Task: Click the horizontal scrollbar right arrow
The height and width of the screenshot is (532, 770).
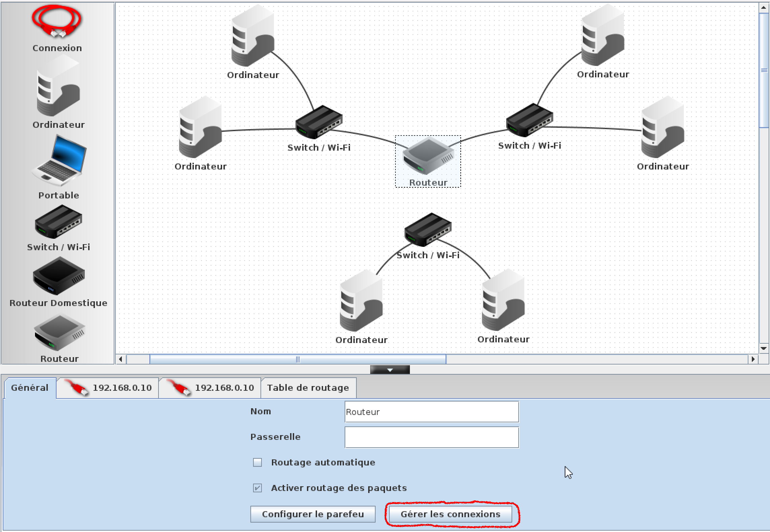Action: (x=753, y=359)
